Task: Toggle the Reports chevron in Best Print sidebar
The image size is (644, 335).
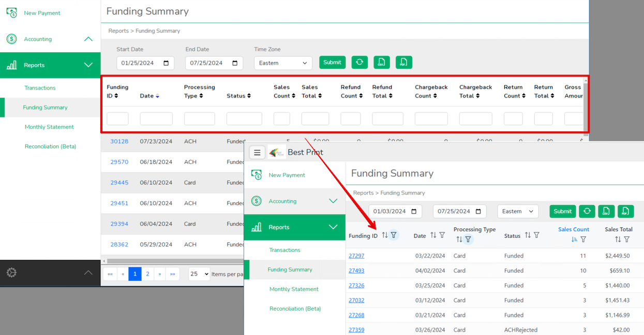Action: click(333, 227)
